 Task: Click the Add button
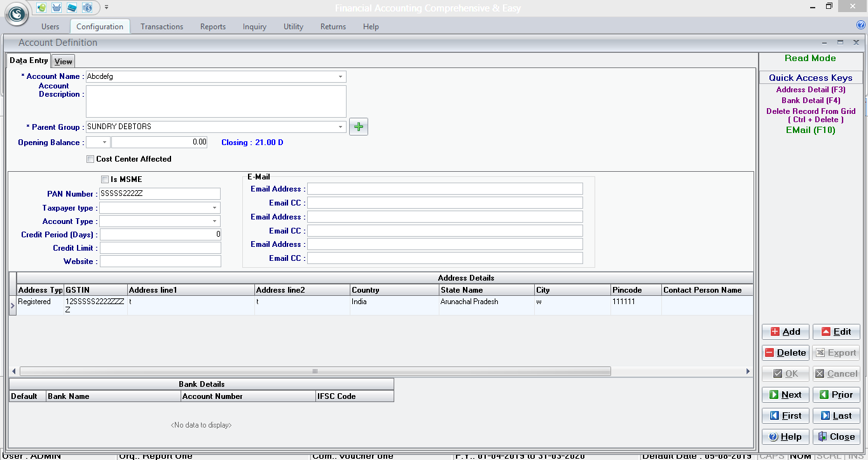[x=785, y=331]
